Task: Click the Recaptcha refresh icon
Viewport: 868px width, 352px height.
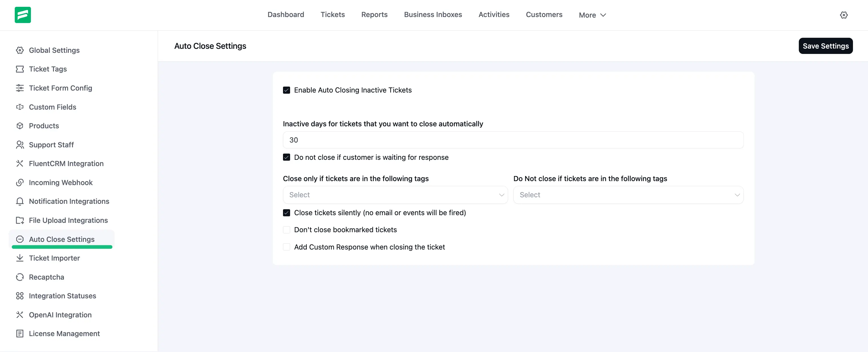Action: tap(20, 277)
